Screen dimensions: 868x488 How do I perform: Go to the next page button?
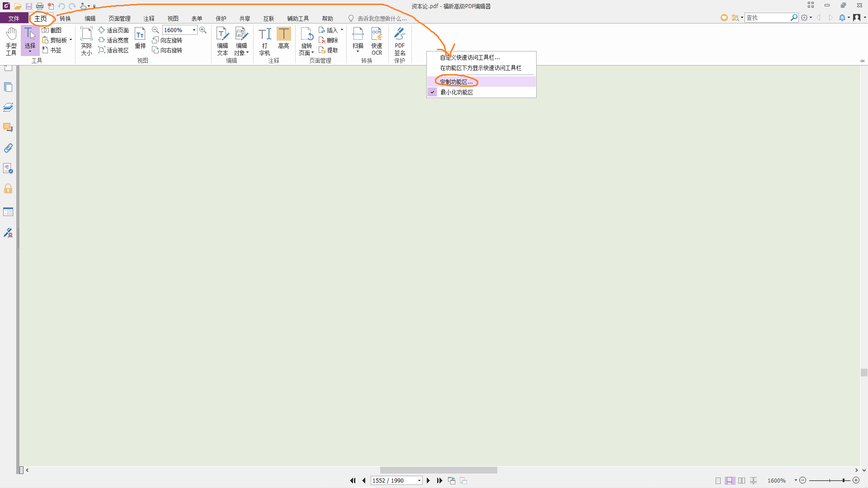pyautogui.click(x=428, y=481)
